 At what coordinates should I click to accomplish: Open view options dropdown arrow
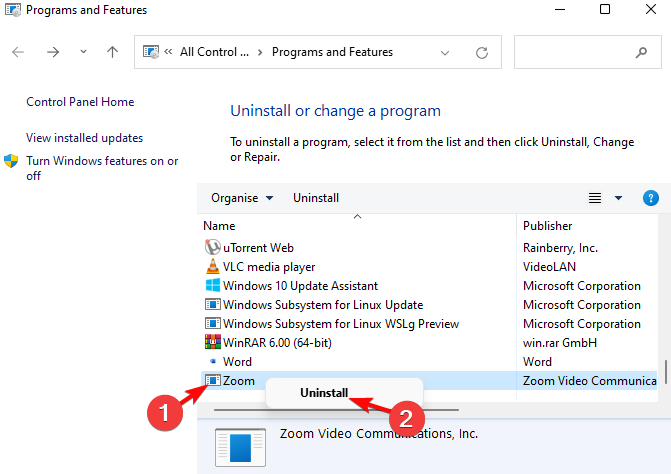click(x=618, y=198)
